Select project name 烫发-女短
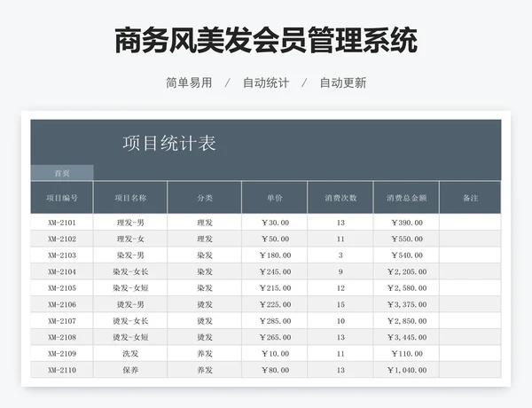The image size is (532, 408). (x=130, y=337)
